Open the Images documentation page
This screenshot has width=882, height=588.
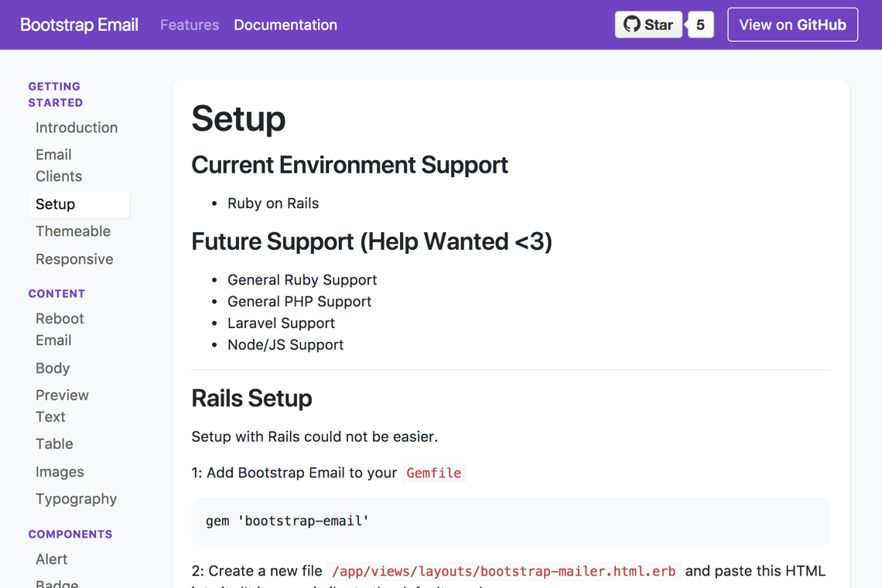coord(60,471)
